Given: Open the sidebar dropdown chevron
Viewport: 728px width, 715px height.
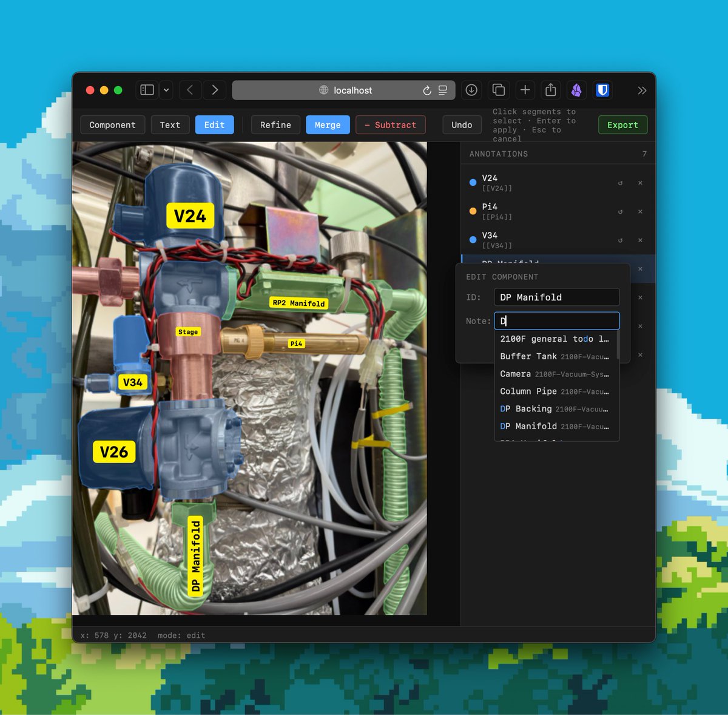Looking at the screenshot, I should [166, 90].
